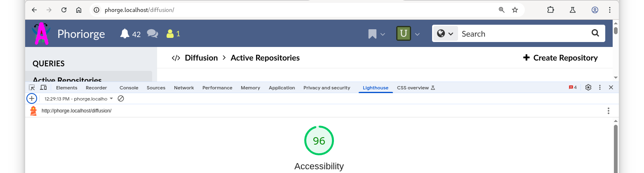Open the Chrome extensions puzzle icon

551,10
